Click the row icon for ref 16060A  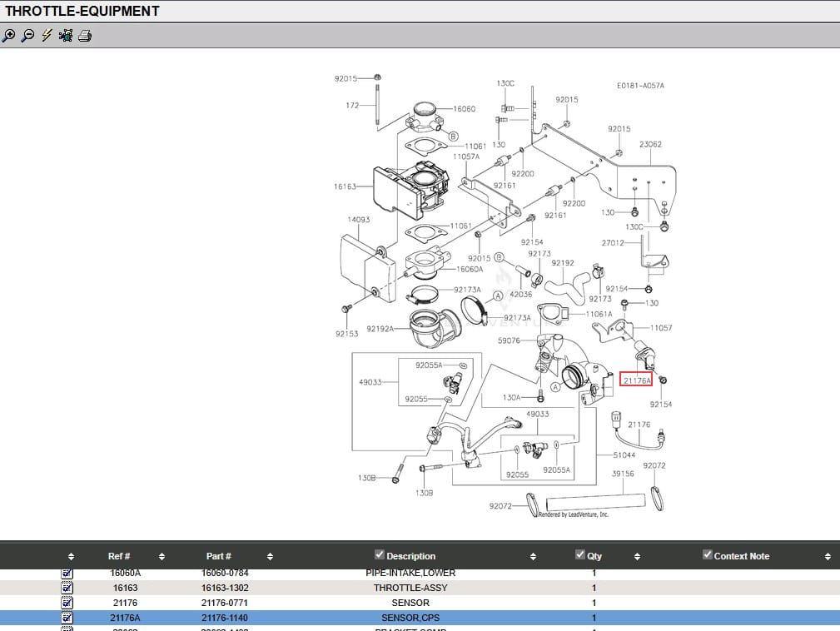click(x=67, y=574)
